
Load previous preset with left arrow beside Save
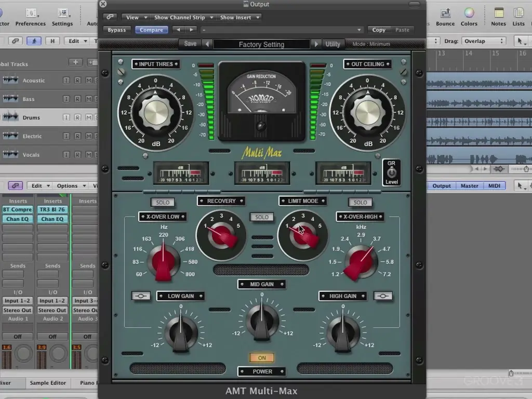point(207,44)
